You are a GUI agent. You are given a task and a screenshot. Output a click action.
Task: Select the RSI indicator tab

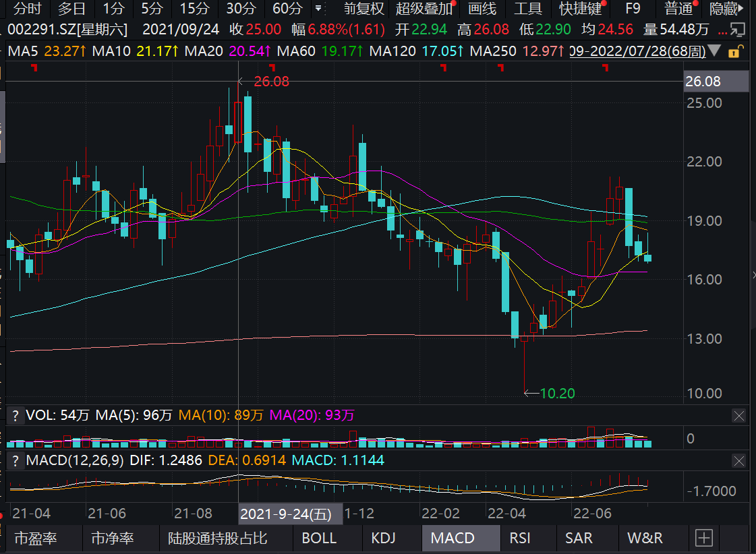(x=520, y=538)
